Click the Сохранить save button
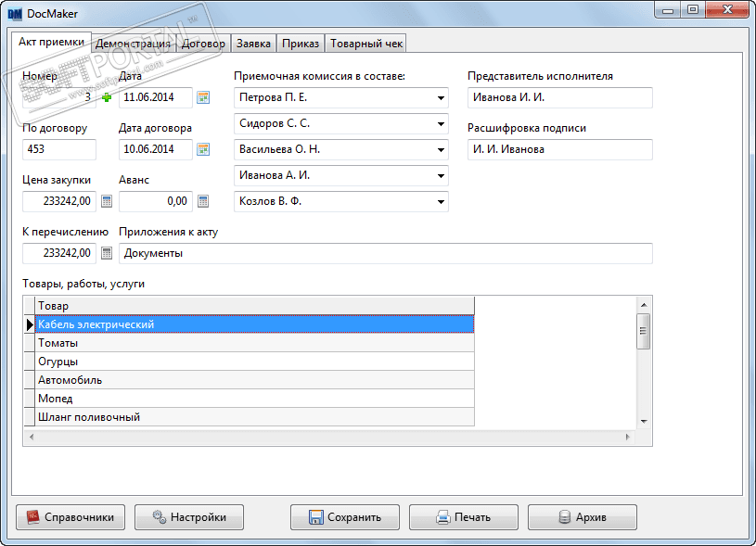 click(345, 517)
